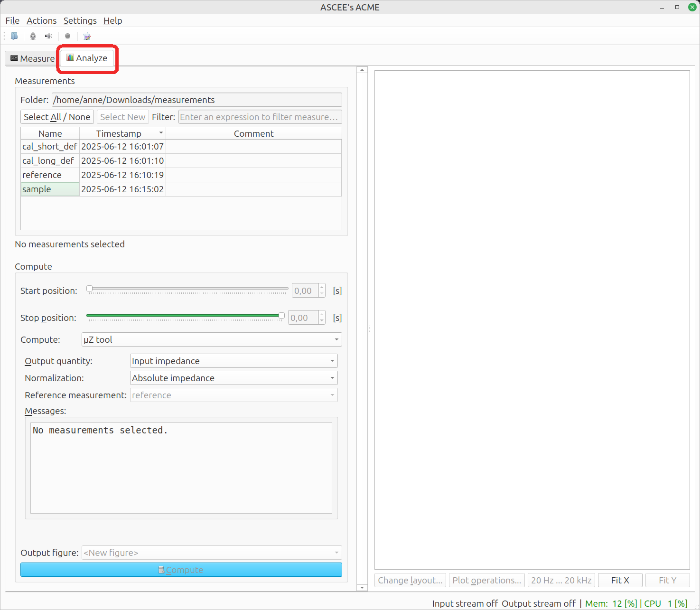Viewport: 700px width, 610px height.
Task: Click the Mem usage status indicator
Action: click(x=611, y=603)
